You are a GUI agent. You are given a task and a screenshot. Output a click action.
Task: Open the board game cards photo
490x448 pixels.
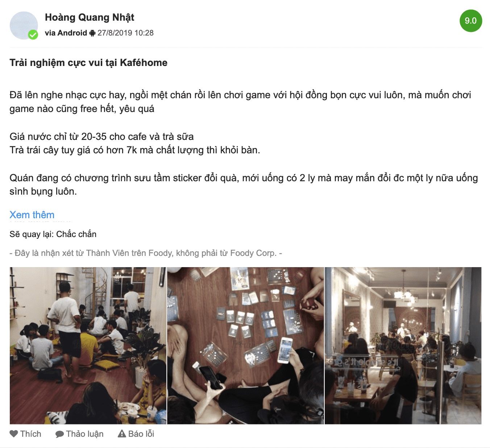245,346
